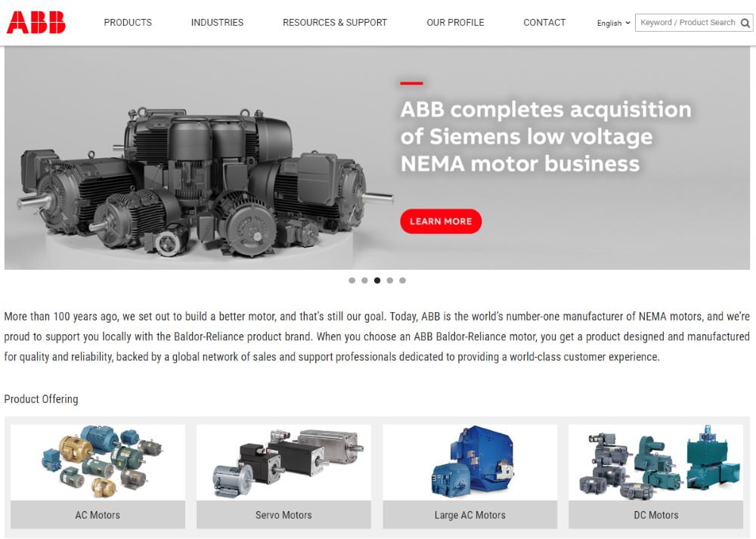Click the acquisition headline on the banner
This screenshot has height=539, width=756.
tap(546, 136)
